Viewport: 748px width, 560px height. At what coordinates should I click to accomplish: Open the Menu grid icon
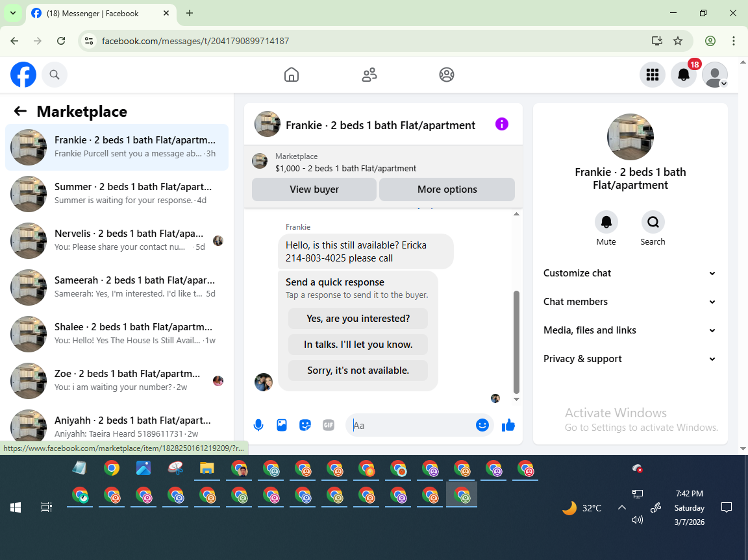(652, 75)
